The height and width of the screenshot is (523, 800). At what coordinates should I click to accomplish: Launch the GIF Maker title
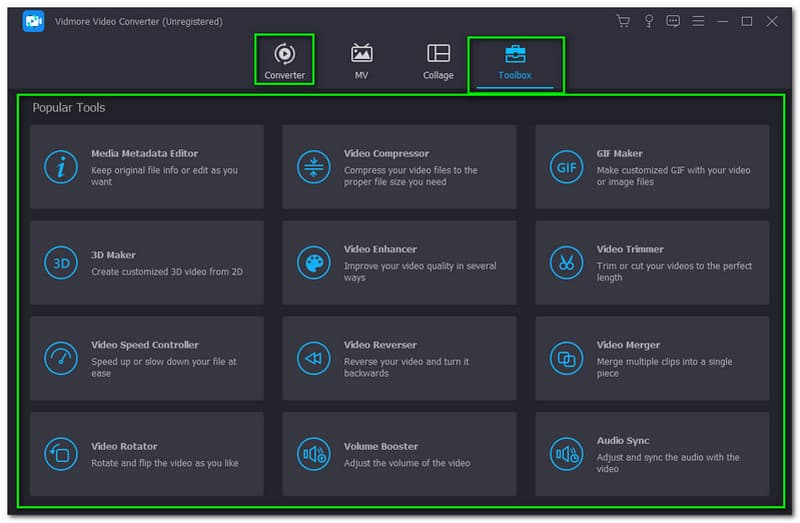coord(619,153)
